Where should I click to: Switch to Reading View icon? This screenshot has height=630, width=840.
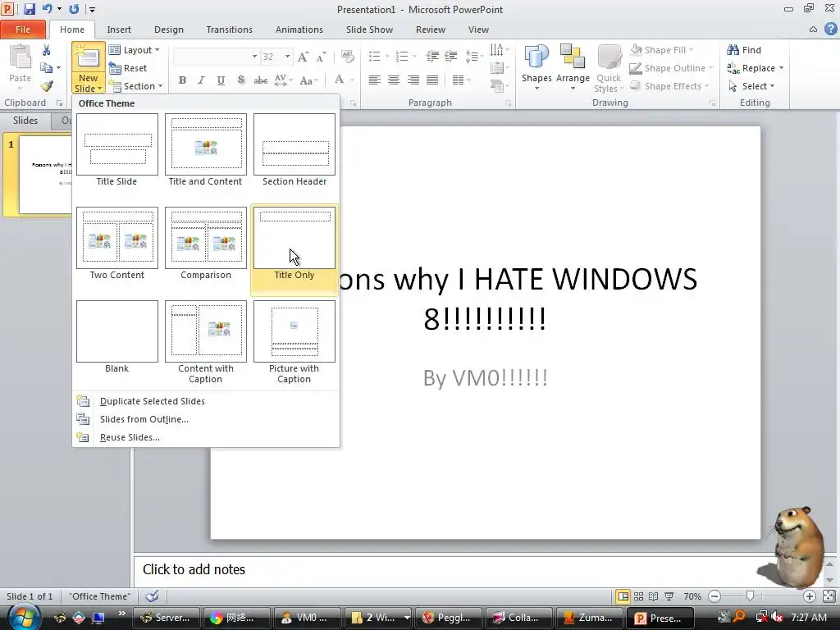[x=654, y=596]
